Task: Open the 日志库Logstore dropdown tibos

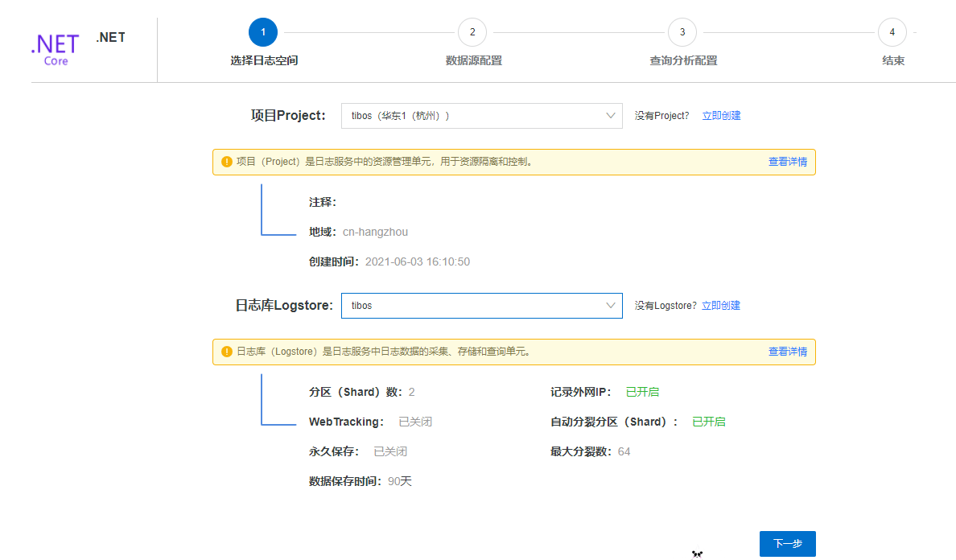Action: point(482,305)
